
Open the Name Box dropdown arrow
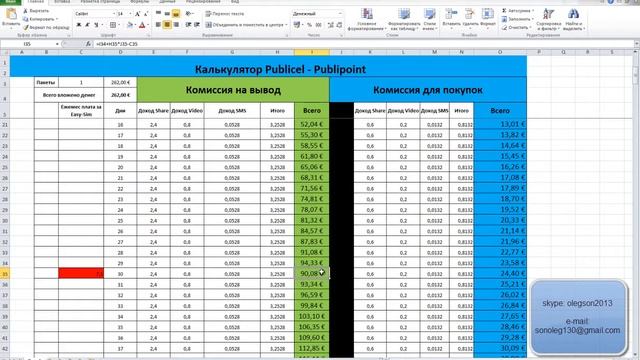[x=57, y=44]
